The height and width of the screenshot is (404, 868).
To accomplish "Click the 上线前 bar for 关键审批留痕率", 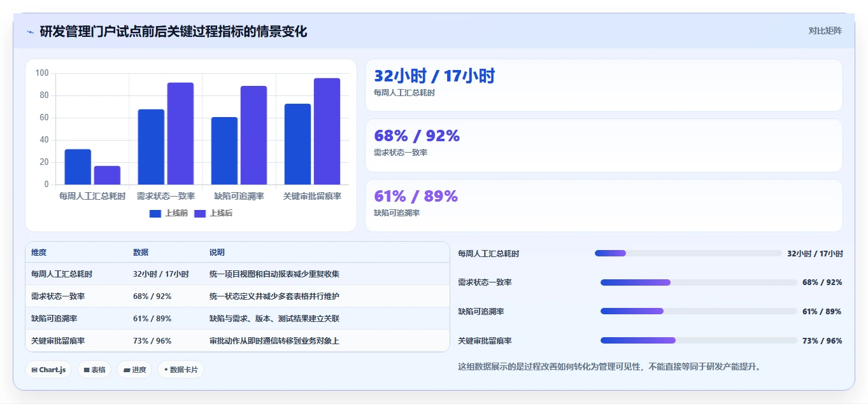I will click(x=297, y=144).
